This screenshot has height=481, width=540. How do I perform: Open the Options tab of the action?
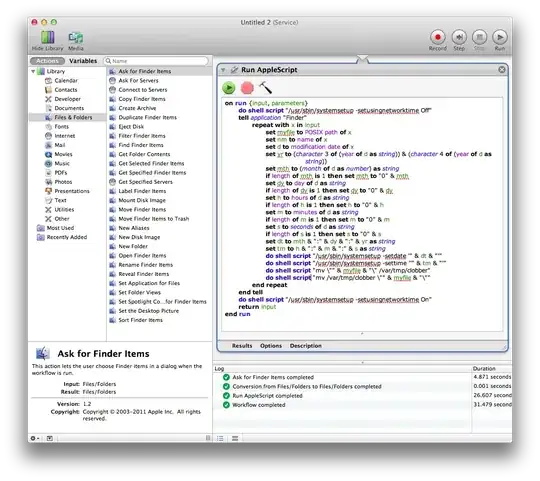(x=271, y=346)
